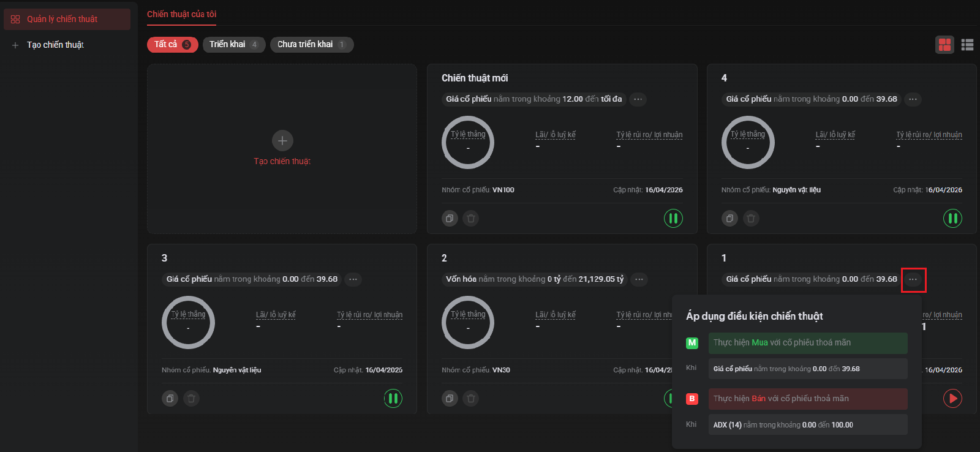
Task: Click the plus button to create strategy
Action: pos(282,141)
